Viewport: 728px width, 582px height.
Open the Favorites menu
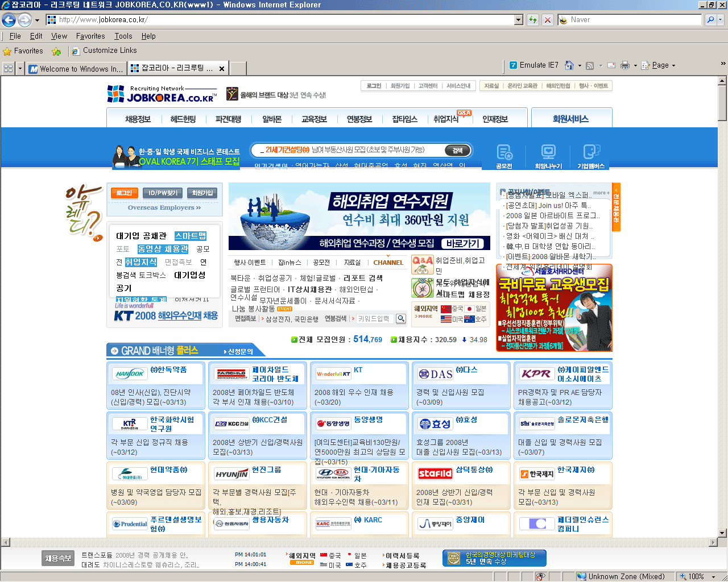coord(90,36)
